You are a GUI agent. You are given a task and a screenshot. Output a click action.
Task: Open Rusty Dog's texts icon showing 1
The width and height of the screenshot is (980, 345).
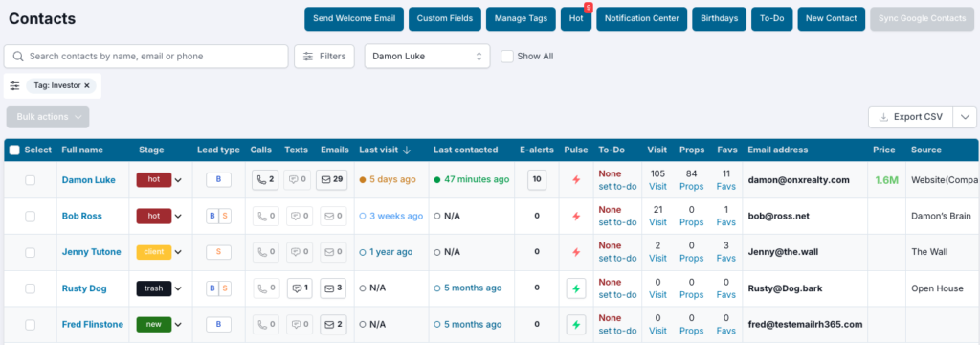(x=299, y=288)
